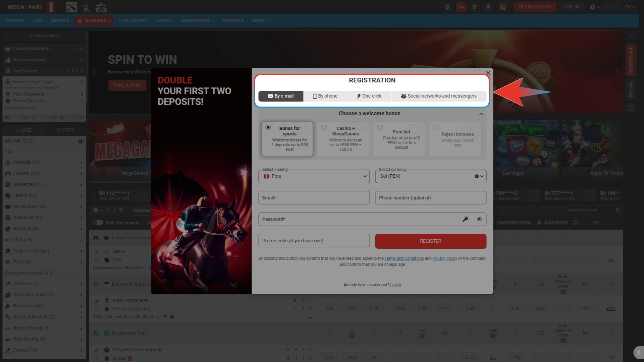Image resolution: width=644 pixels, height=362 pixels.
Task: Pin the Gen.G match with the pin icon
Action: pos(96,252)
